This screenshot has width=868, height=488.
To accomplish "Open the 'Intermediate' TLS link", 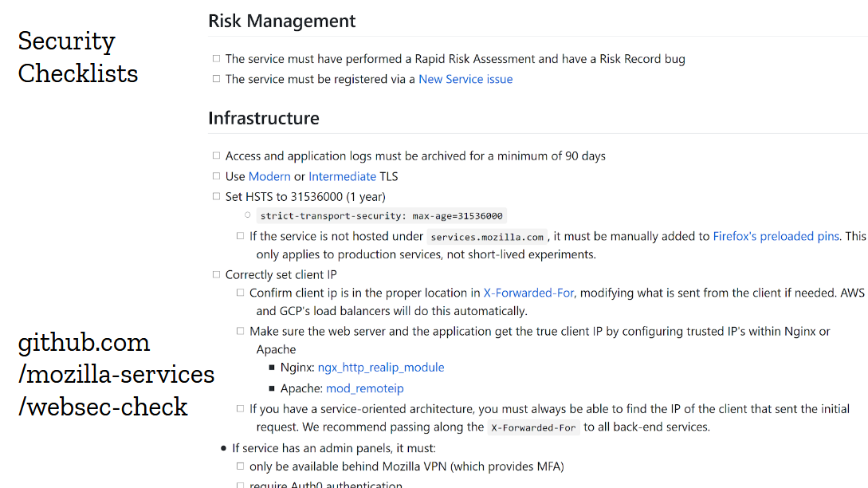I will pos(342,176).
